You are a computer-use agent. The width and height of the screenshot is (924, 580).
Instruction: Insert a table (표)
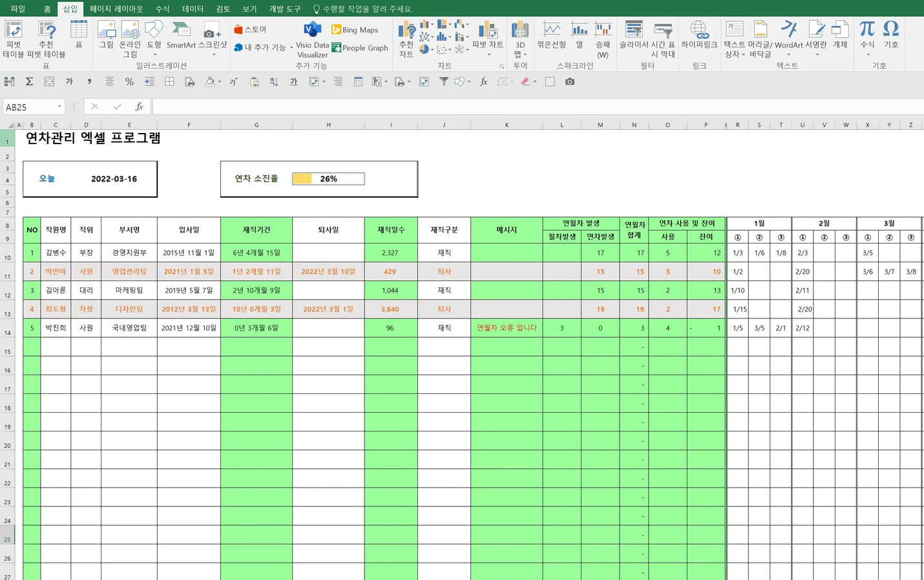click(79, 34)
